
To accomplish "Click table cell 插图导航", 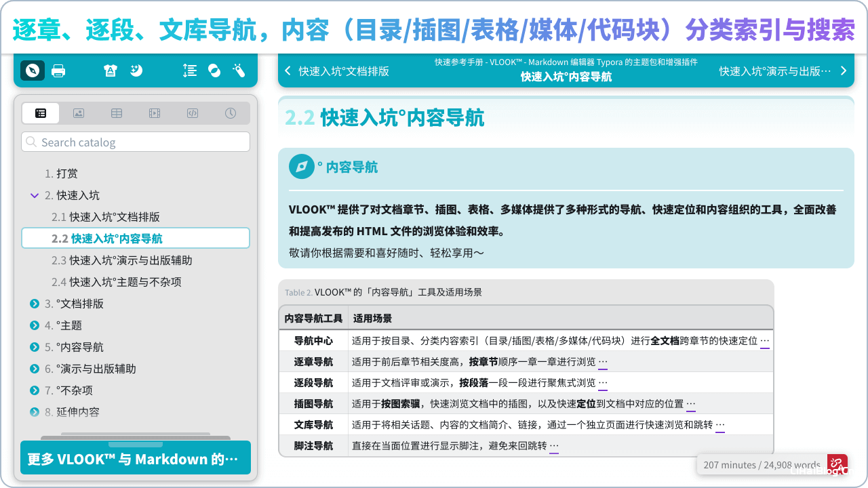I will tap(313, 404).
